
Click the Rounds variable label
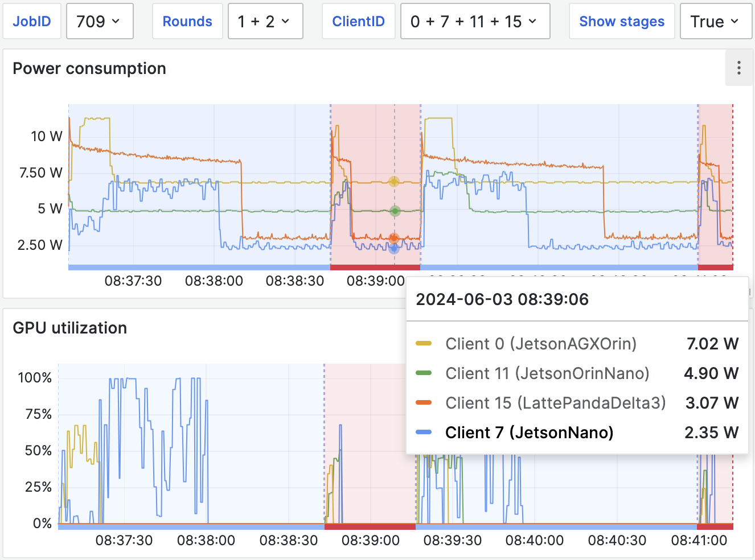187,22
